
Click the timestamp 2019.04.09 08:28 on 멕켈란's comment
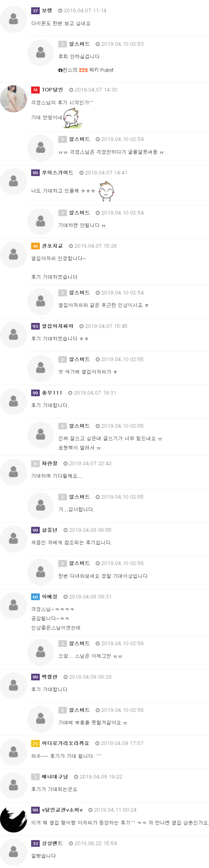click(x=90, y=677)
